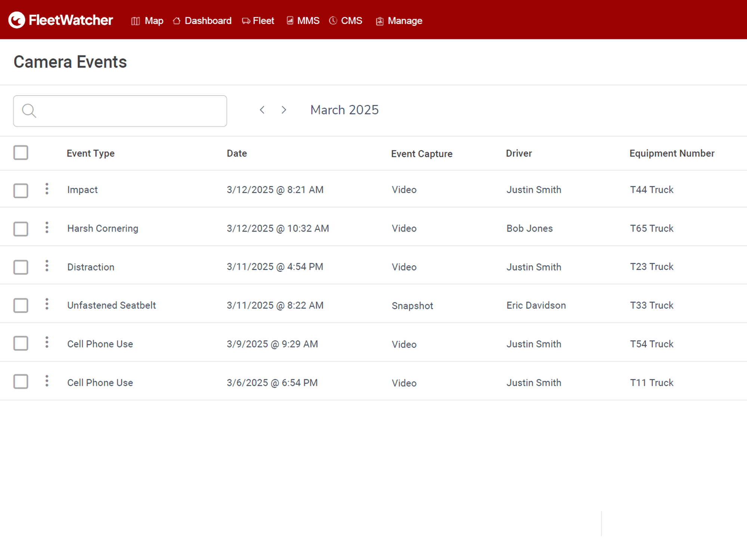
Task: Open three-dot menu for Unfastened Seatbelt row
Action: [47, 304]
